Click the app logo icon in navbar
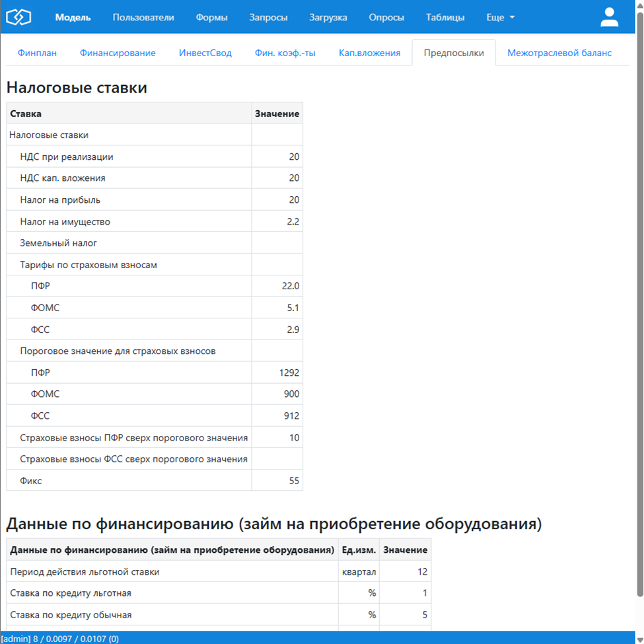Image resolution: width=644 pixels, height=644 pixels. [18, 17]
